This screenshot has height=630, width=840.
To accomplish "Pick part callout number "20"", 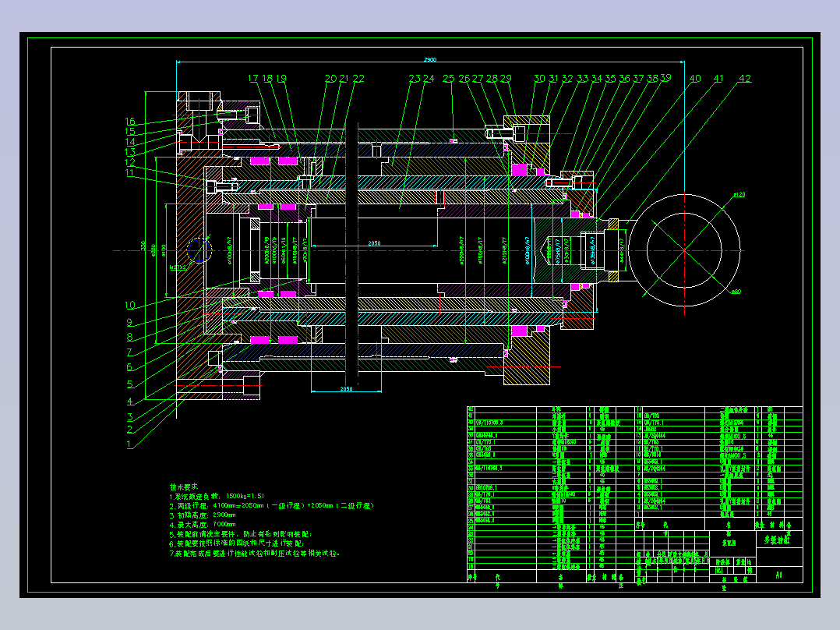I will (330, 78).
